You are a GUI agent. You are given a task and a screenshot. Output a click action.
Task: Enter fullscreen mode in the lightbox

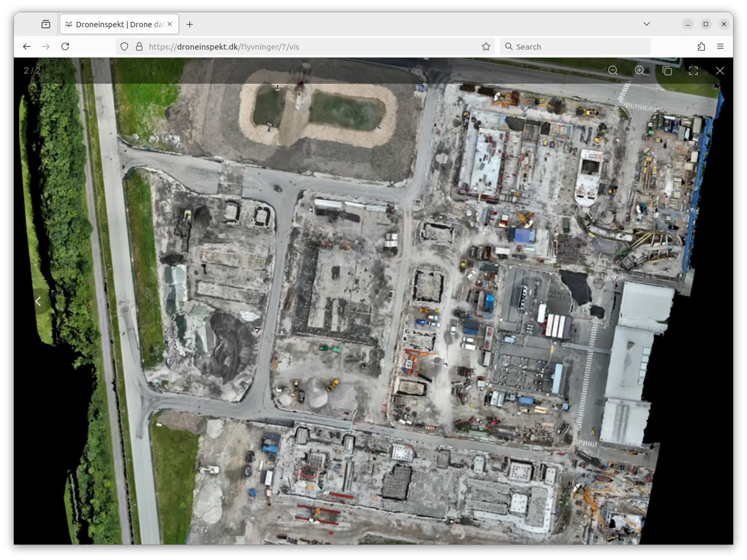(694, 70)
